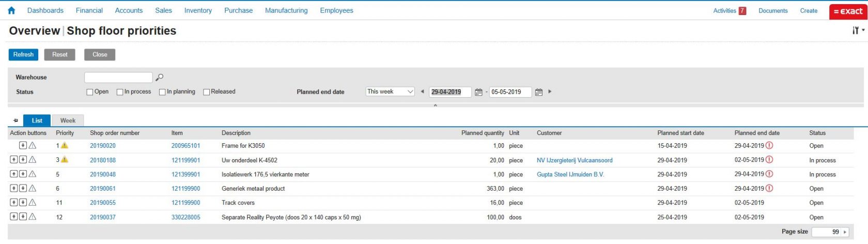Open the warehouse search magnifier
This screenshot has width=868, height=244.
(160, 77)
